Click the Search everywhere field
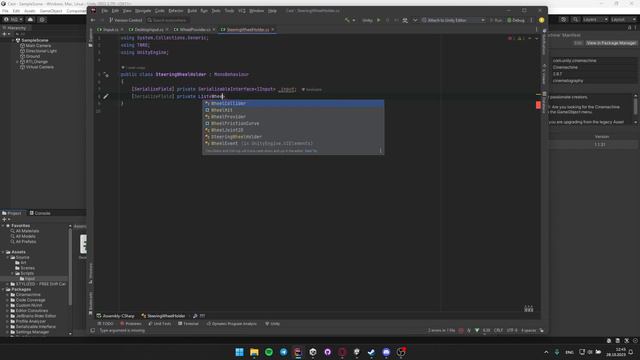The image size is (640, 360). pos(167,20)
